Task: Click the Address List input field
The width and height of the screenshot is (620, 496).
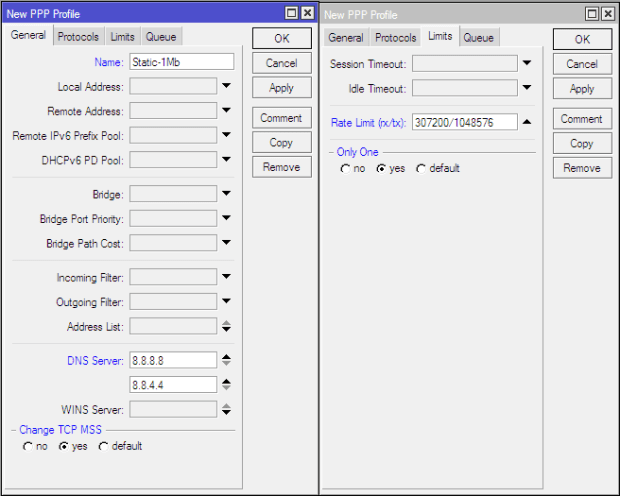Action: [173, 326]
